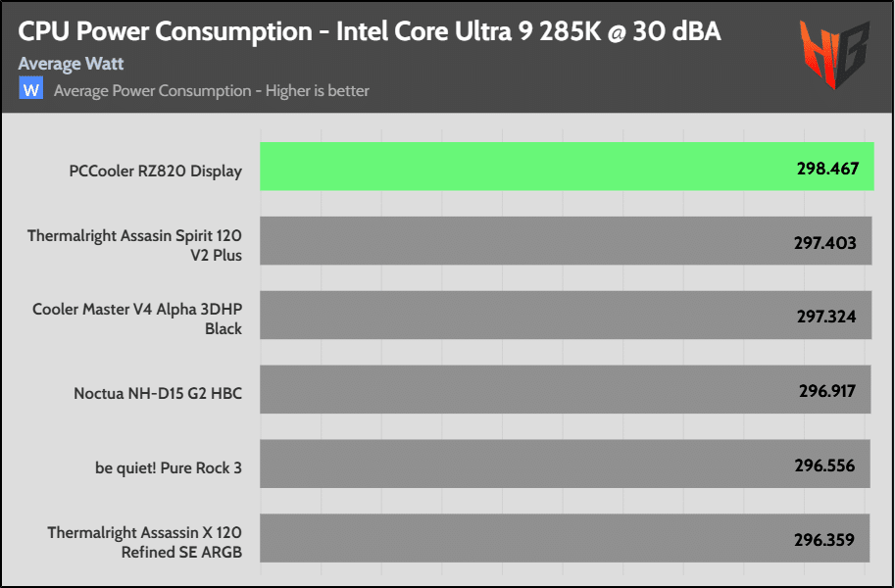The height and width of the screenshot is (588, 895).
Task: Click the 296.556 value
Action: click(824, 465)
